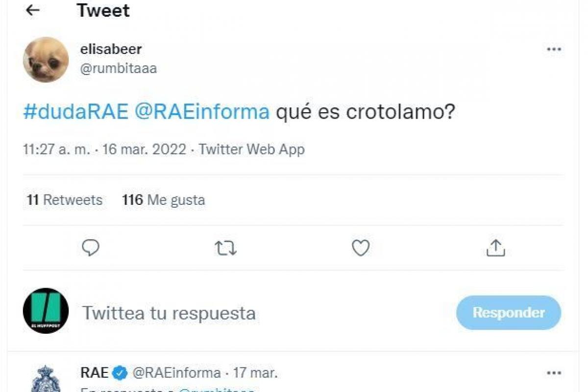Open the @RAEinforma mention link
The height and width of the screenshot is (392, 588).
pyautogui.click(x=201, y=112)
